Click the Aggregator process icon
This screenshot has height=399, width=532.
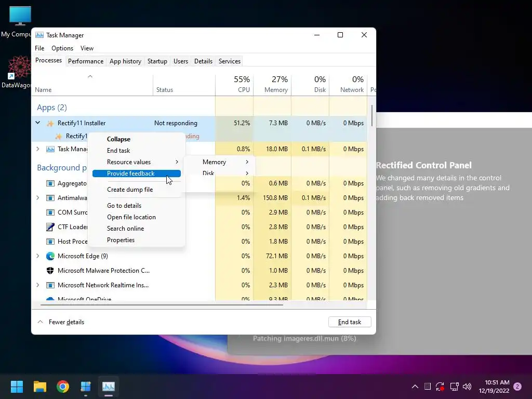50,183
